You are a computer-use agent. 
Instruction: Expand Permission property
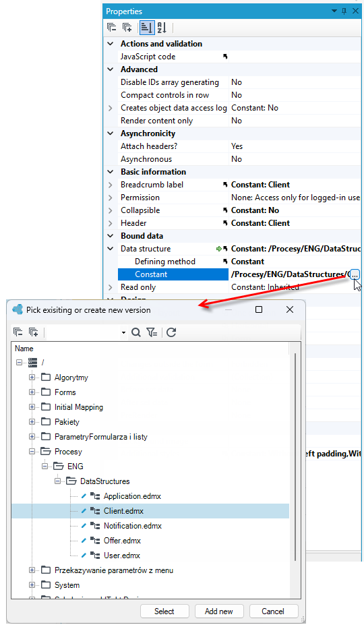(111, 198)
